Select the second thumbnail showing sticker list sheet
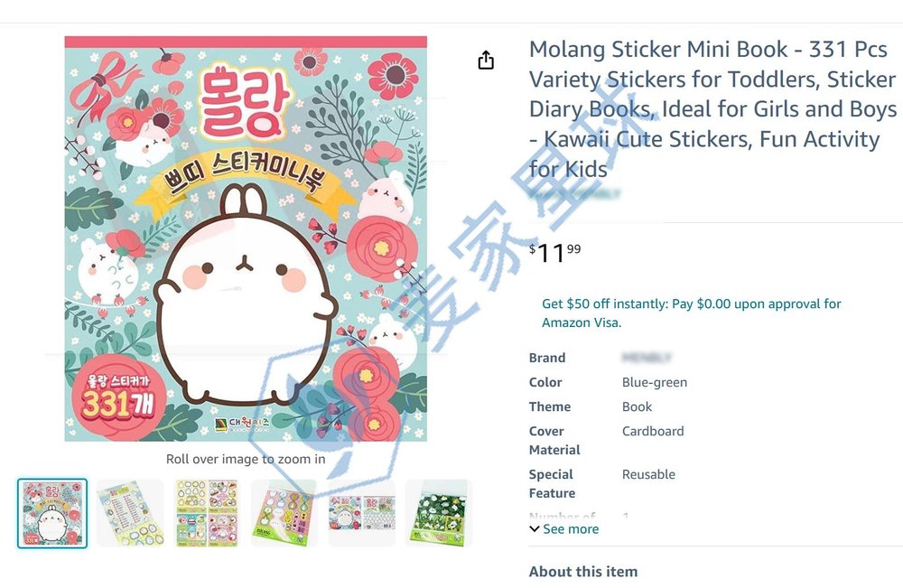Image resolution: width=903 pixels, height=588 pixels. click(x=130, y=513)
